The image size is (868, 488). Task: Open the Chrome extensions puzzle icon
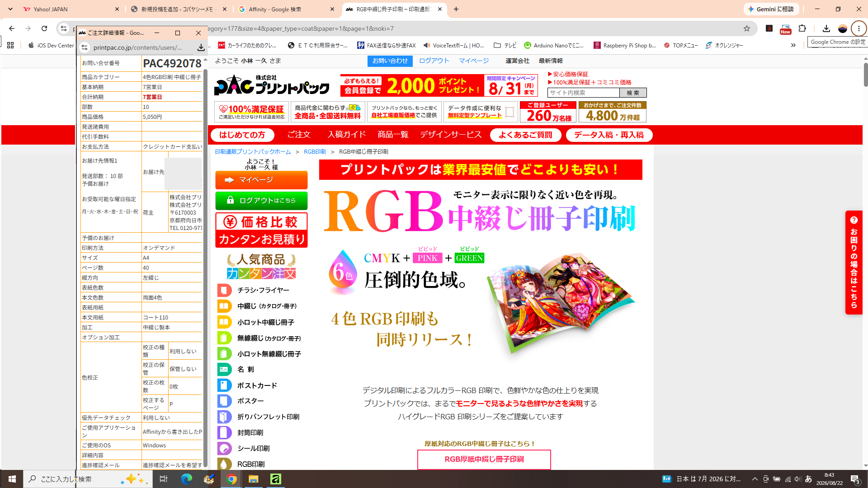tap(802, 28)
